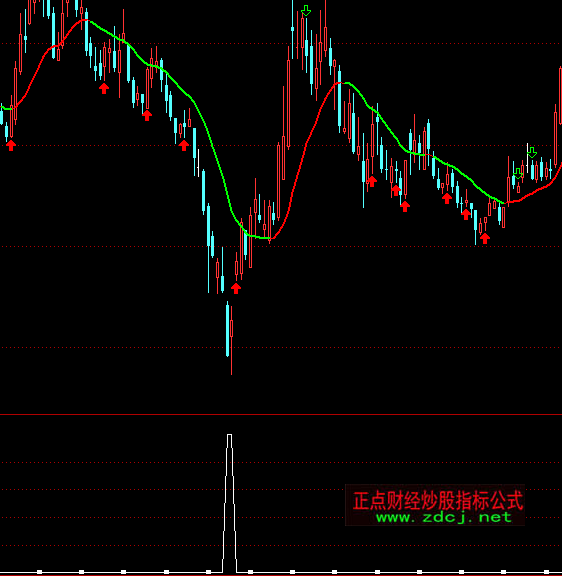This screenshot has width=562, height=576.
Task: Click the first white marker on the bottom axis
Action: (x=39, y=572)
